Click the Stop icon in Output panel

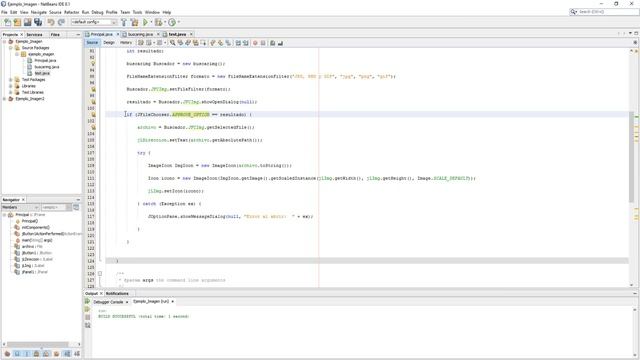[87, 317]
